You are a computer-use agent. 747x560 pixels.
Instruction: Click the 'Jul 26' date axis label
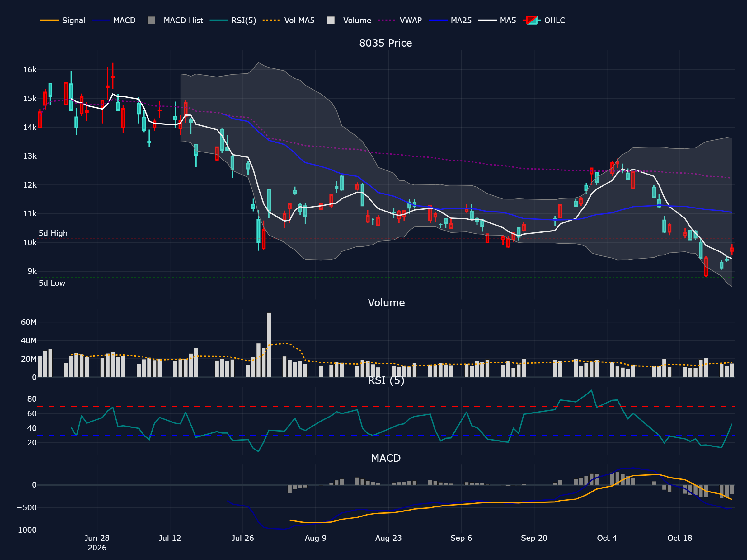(242, 538)
